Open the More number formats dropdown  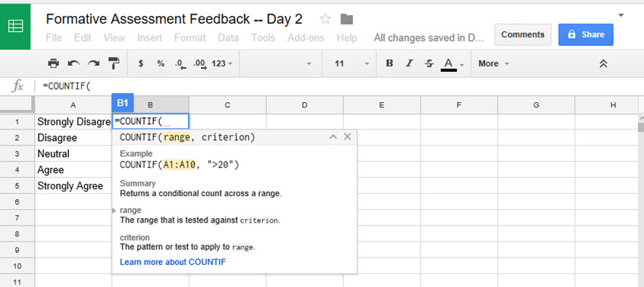click(222, 64)
